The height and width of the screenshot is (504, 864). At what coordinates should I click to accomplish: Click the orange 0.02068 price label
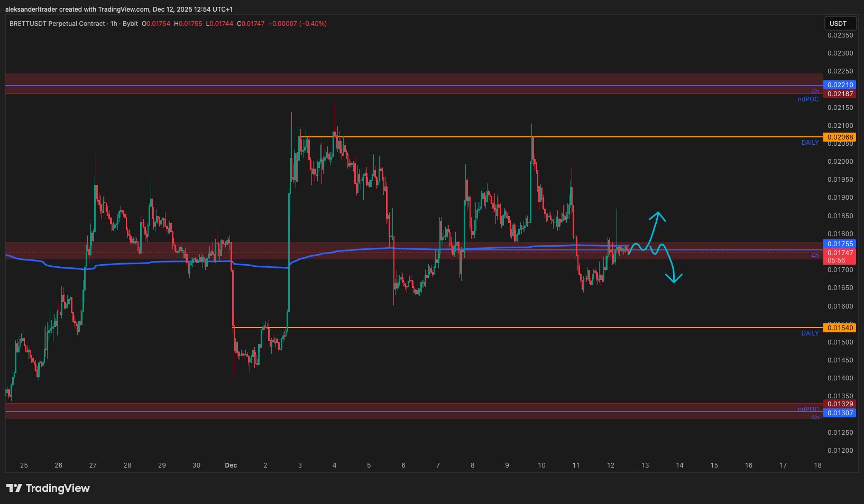click(x=840, y=137)
